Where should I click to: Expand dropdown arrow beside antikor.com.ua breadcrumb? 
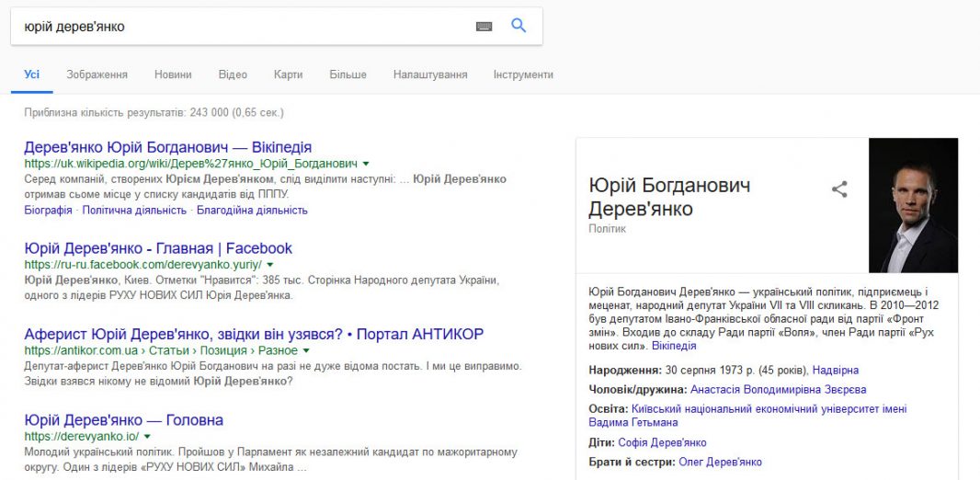coord(305,350)
